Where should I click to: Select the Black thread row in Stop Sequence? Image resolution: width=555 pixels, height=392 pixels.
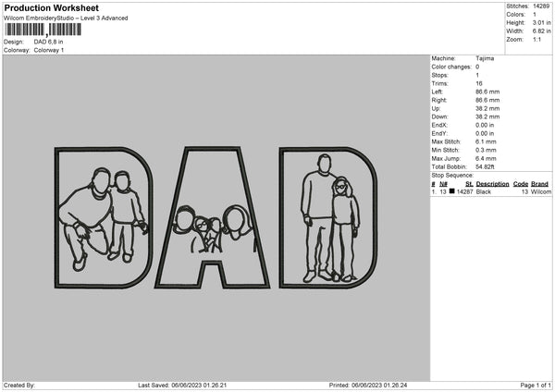[x=490, y=191]
